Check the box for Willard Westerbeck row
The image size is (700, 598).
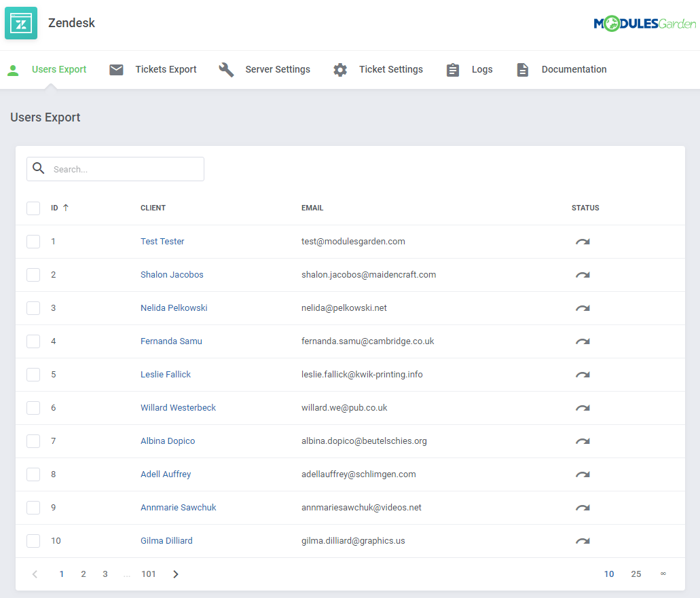click(x=33, y=407)
